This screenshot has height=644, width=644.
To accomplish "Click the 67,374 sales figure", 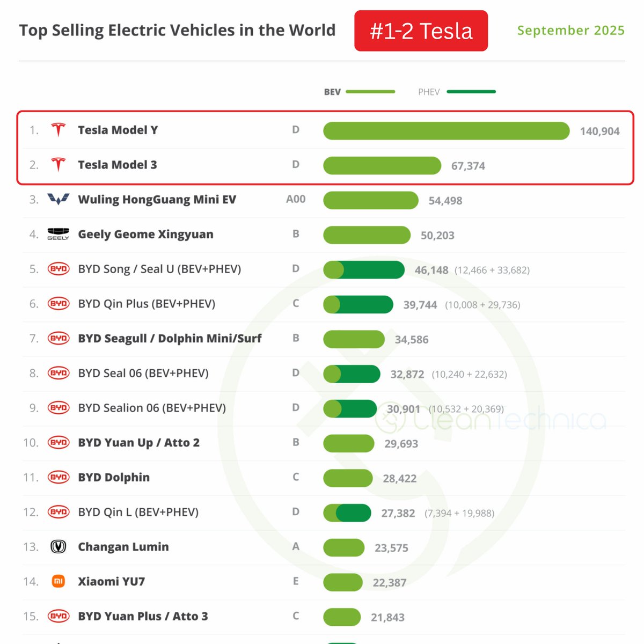I will click(x=468, y=166).
